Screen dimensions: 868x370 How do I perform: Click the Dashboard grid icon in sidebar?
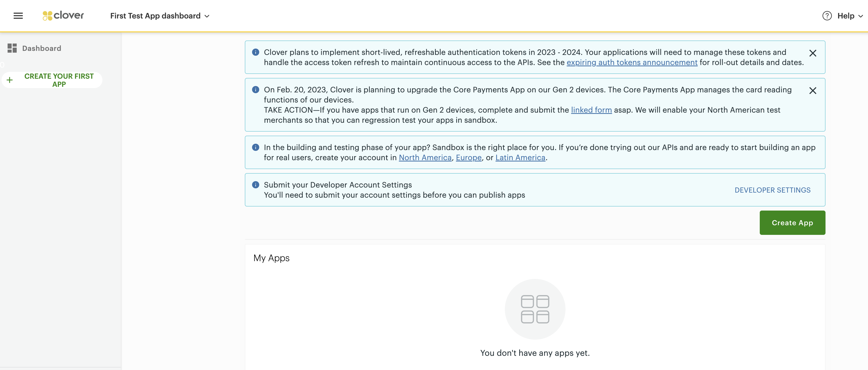[12, 48]
